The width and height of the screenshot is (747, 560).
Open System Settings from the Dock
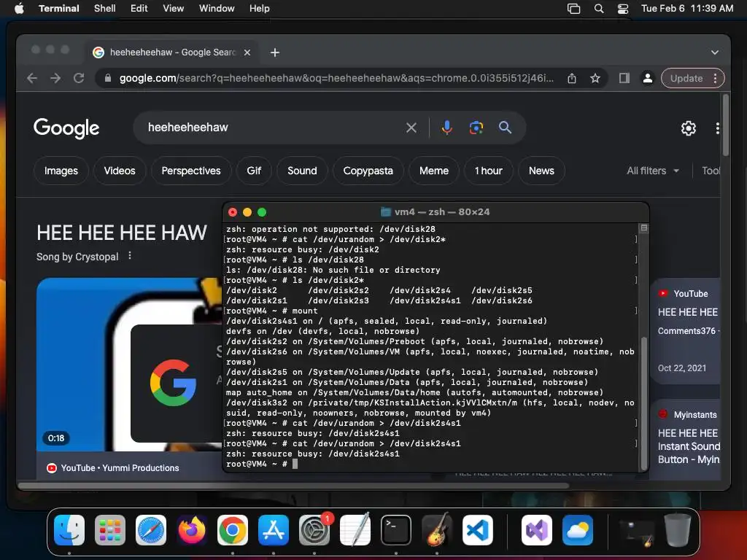[314, 530]
